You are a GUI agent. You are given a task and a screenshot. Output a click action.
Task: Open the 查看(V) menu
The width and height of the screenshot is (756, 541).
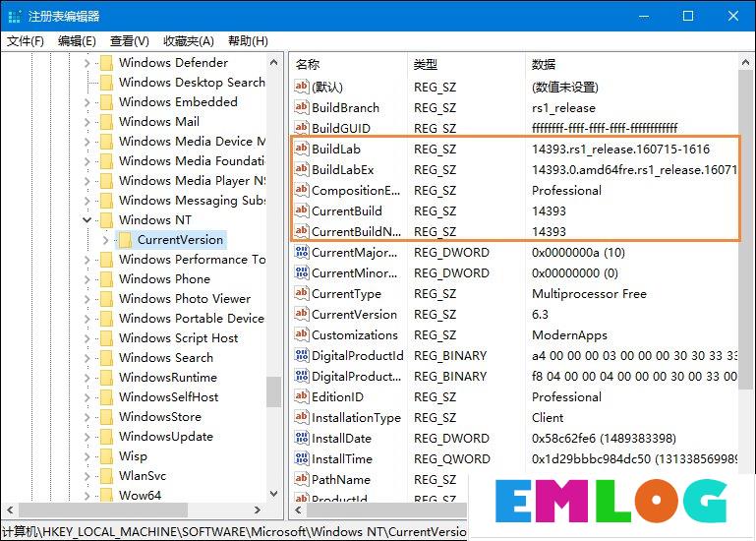(129, 41)
